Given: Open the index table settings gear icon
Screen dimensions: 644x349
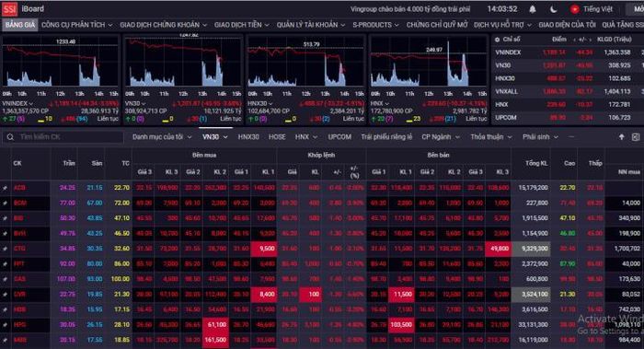Looking at the screenshot, I should [497, 40].
